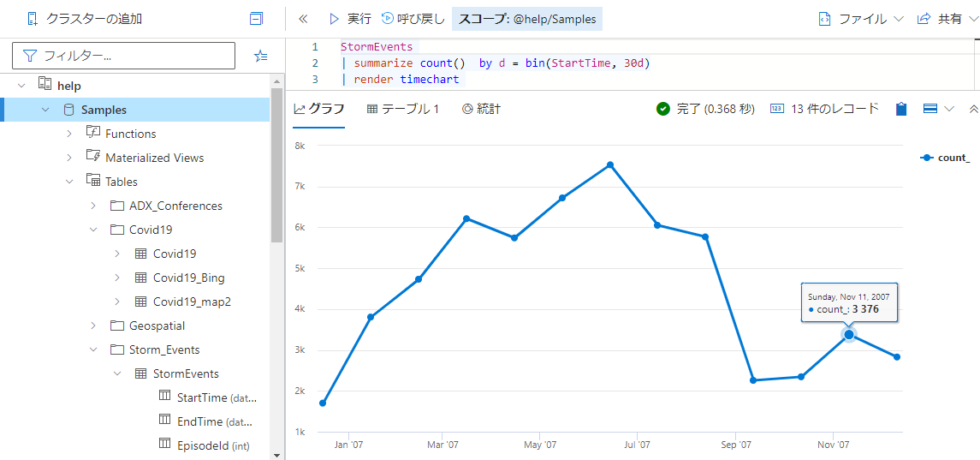Screen dimensions: 980x460
Task: Switch to the グラフ tab
Action: 318,109
